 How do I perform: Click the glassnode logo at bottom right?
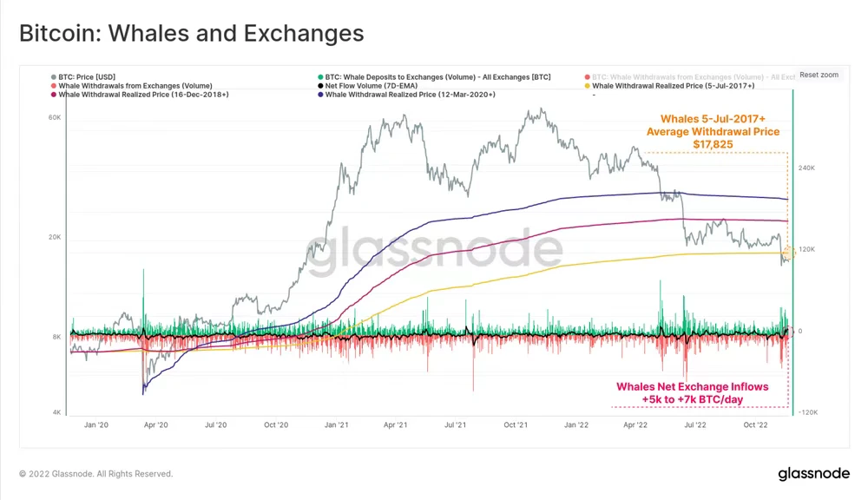(x=814, y=473)
